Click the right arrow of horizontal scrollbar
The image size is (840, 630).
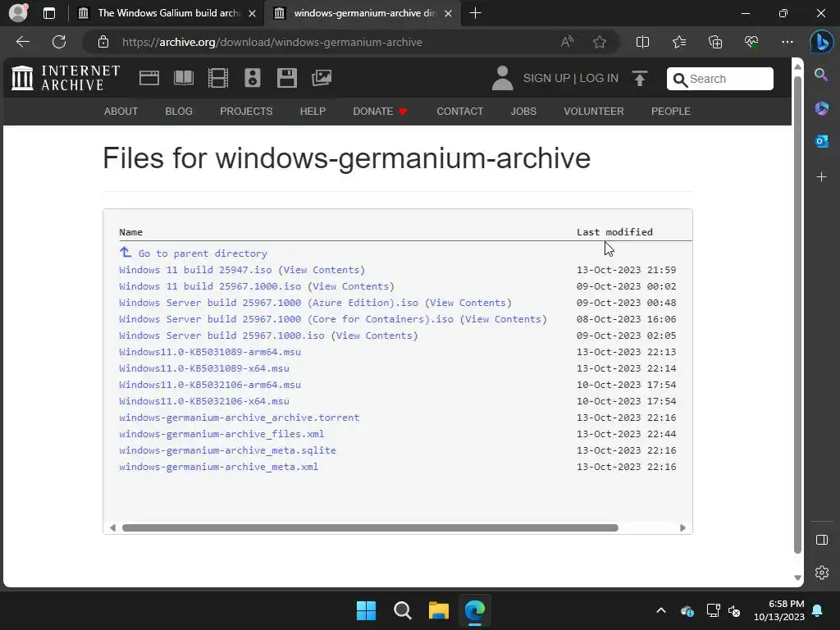click(682, 527)
